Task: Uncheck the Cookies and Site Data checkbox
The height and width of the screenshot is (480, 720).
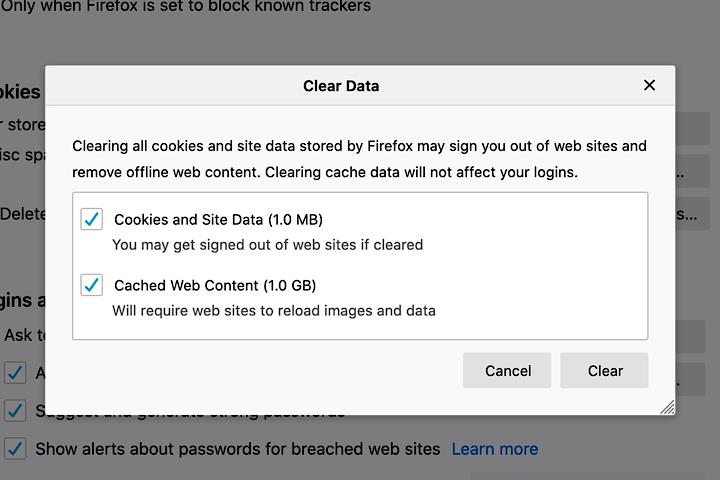Action: tap(92, 219)
